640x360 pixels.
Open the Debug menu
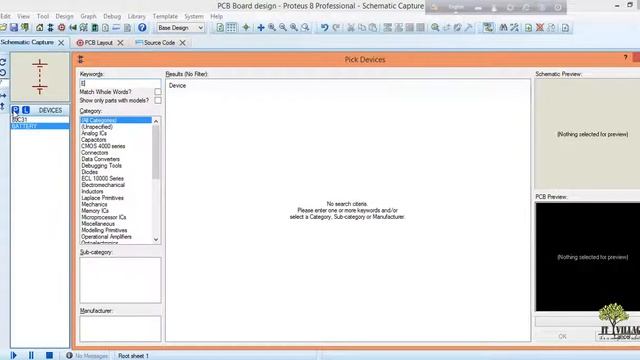[x=112, y=16]
